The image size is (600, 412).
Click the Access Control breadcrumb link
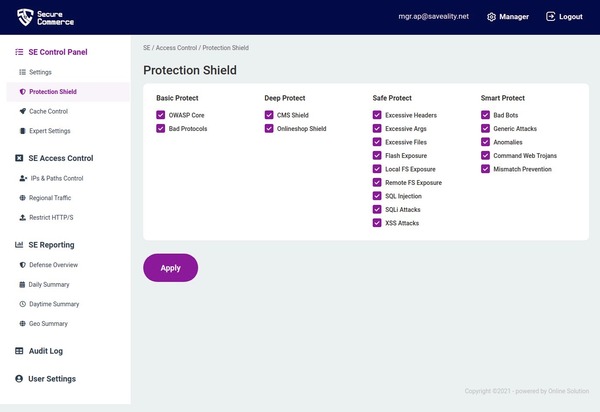tap(176, 47)
